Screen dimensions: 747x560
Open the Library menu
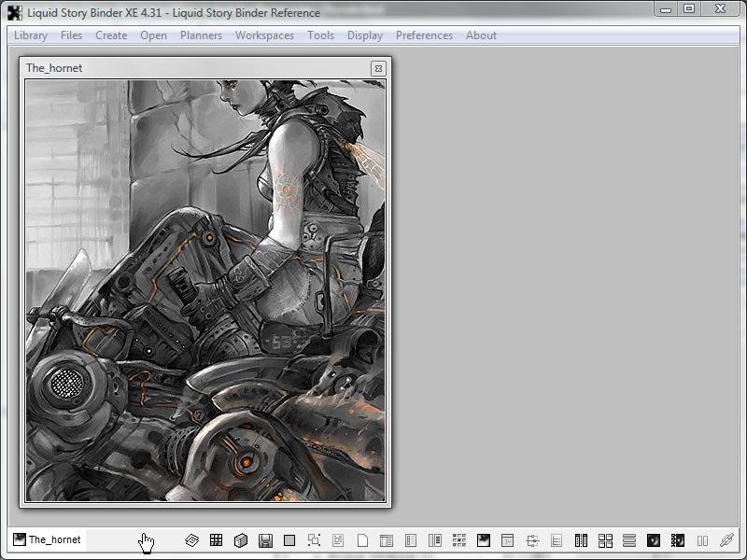tap(31, 35)
